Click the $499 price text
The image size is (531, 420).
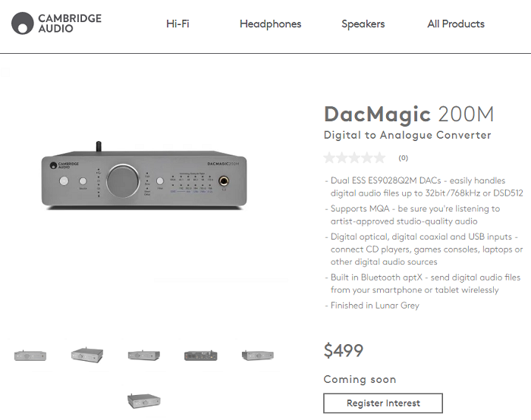click(344, 350)
